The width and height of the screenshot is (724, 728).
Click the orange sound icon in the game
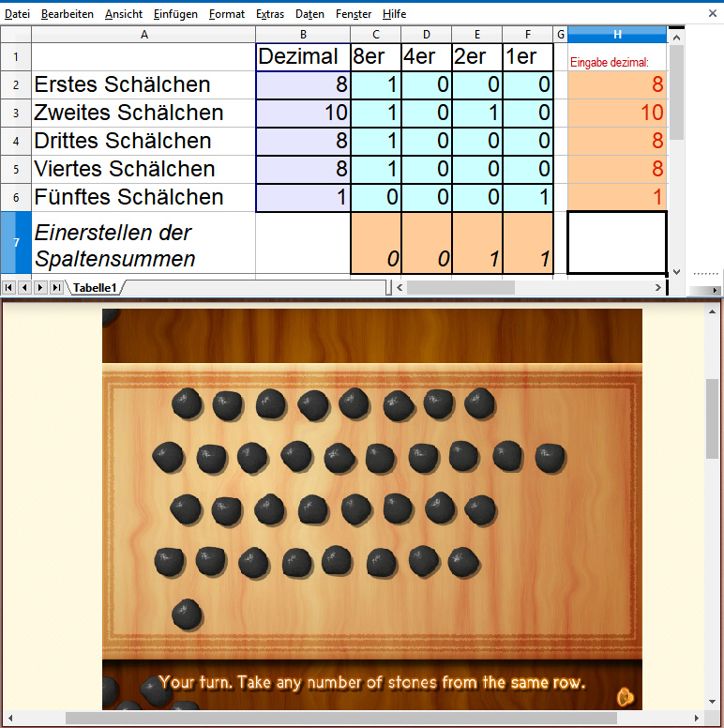point(626,697)
